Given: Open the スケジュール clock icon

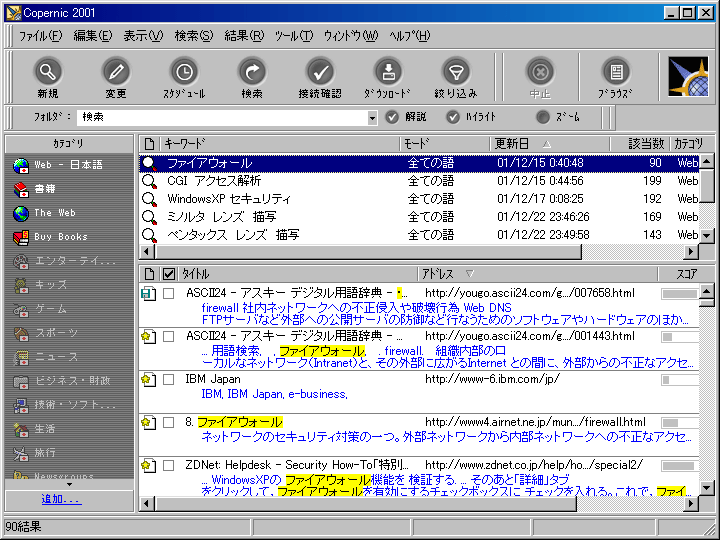Looking at the screenshot, I should [184, 72].
